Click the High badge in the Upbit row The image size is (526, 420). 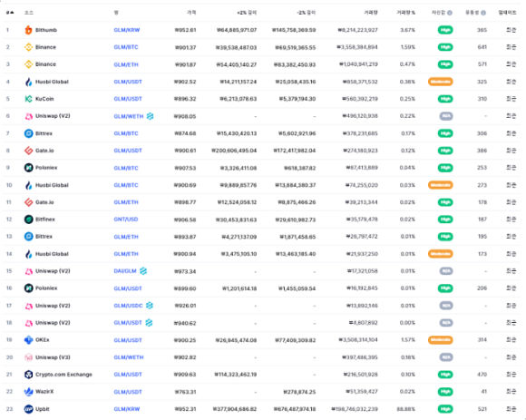(x=445, y=409)
